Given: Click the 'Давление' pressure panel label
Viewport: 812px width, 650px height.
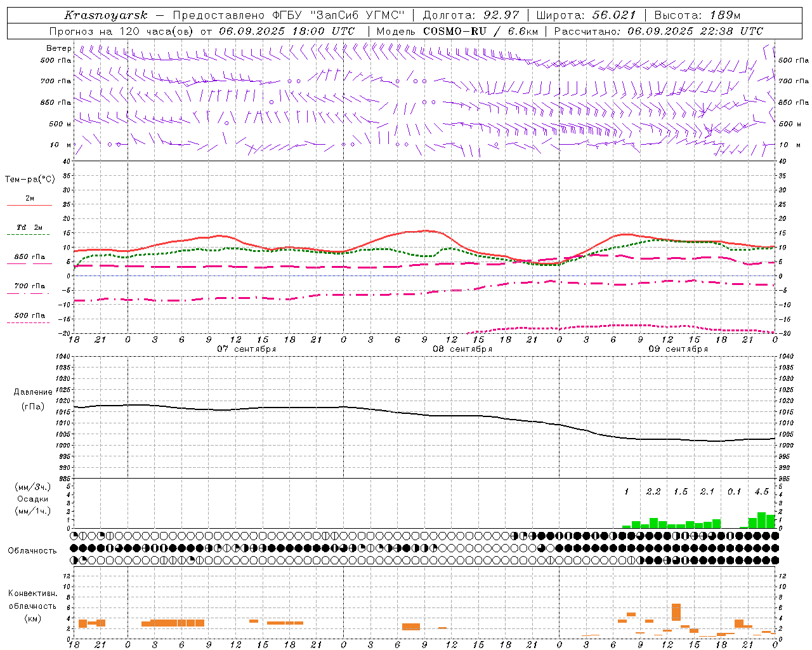Looking at the screenshot, I should tap(33, 392).
